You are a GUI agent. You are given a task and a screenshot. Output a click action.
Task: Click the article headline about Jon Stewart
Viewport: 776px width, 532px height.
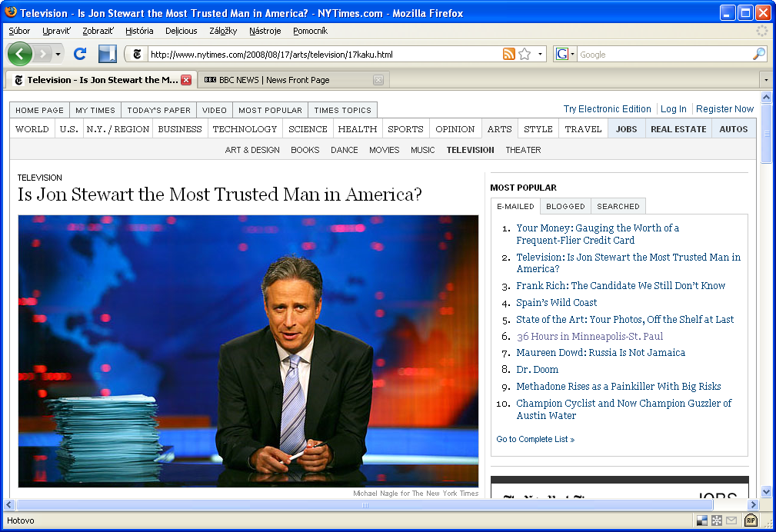(x=220, y=195)
